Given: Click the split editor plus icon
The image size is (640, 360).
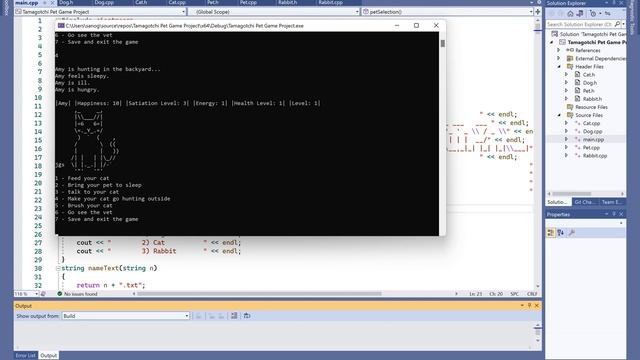Looking at the screenshot, I should pos(538,12).
